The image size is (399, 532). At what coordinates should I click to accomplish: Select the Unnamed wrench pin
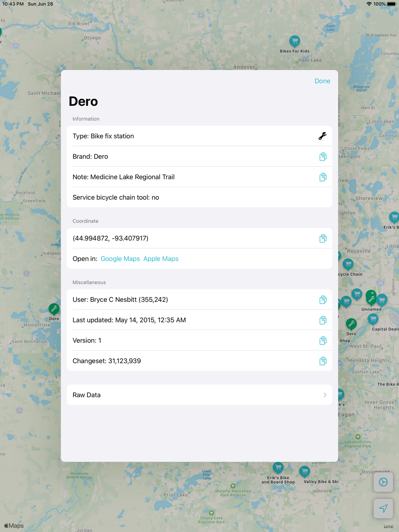point(371,299)
